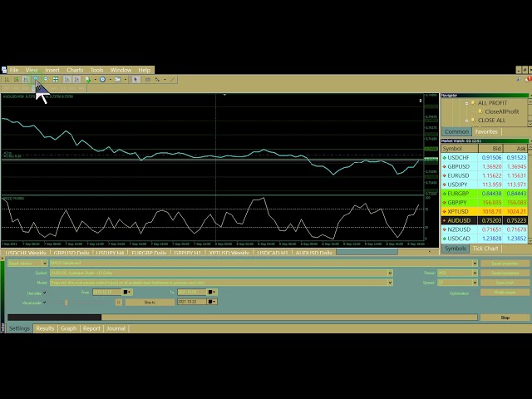This screenshot has height=399, width=532.
Task: Open the Period dropdown in tester
Action: [475, 273]
